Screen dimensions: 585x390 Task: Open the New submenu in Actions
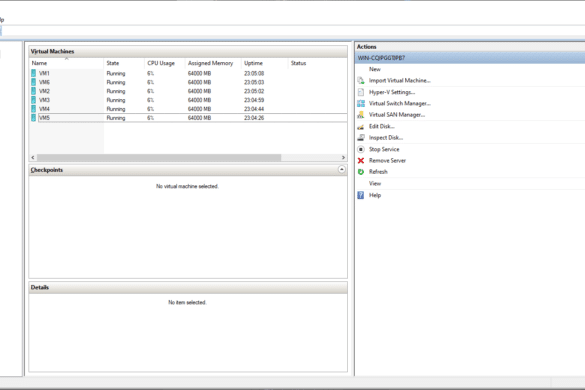pos(375,69)
